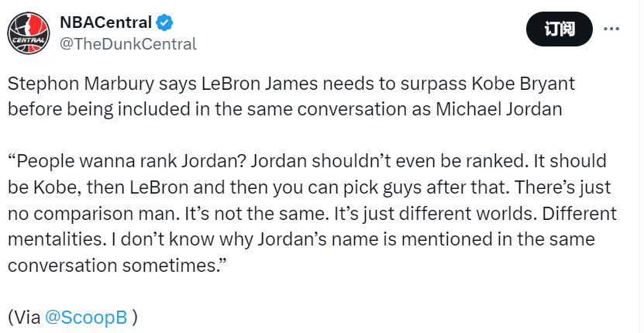This screenshot has width=644, height=333.
Task: Click "Michael Jordan" ending the headline sentence
Action: 498,110
